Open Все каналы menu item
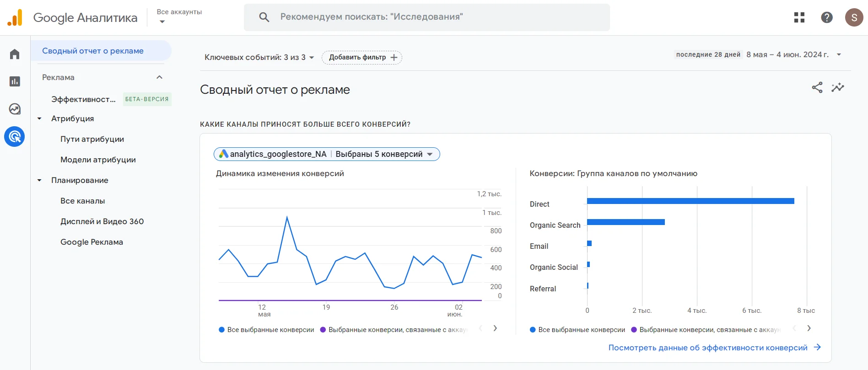This screenshot has height=370, width=868. (x=83, y=201)
